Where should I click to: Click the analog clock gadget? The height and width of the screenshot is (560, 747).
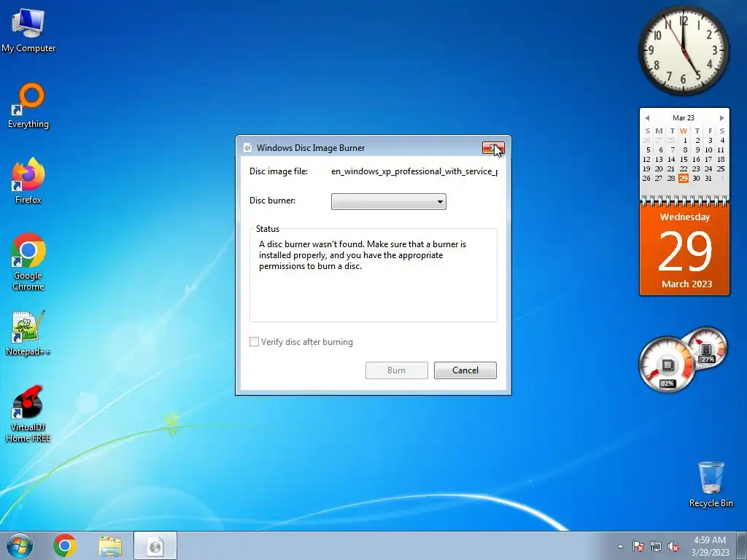click(x=683, y=50)
